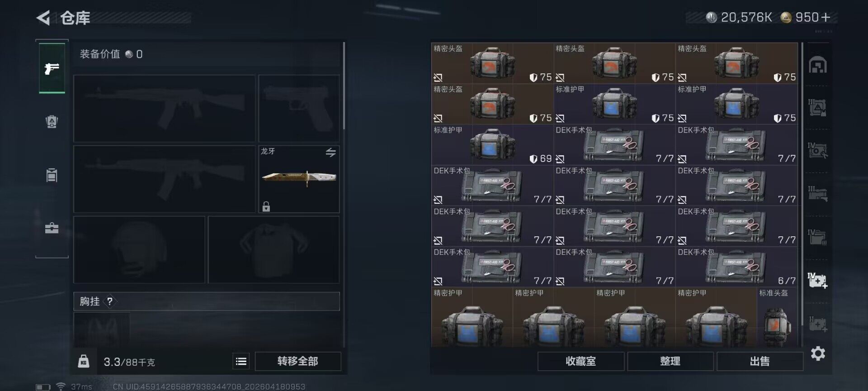
Task: Click the 出售 sell button
Action: point(759,361)
